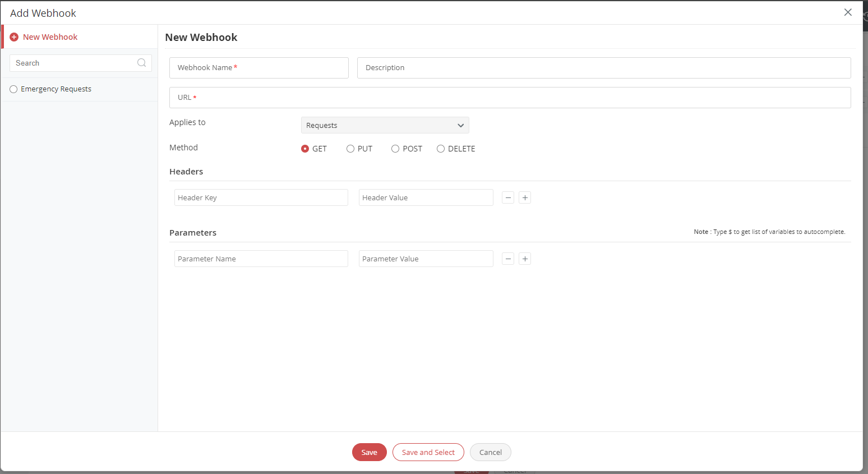Click the Save and Select button
Screen dimensions: 868x474
pos(428,452)
